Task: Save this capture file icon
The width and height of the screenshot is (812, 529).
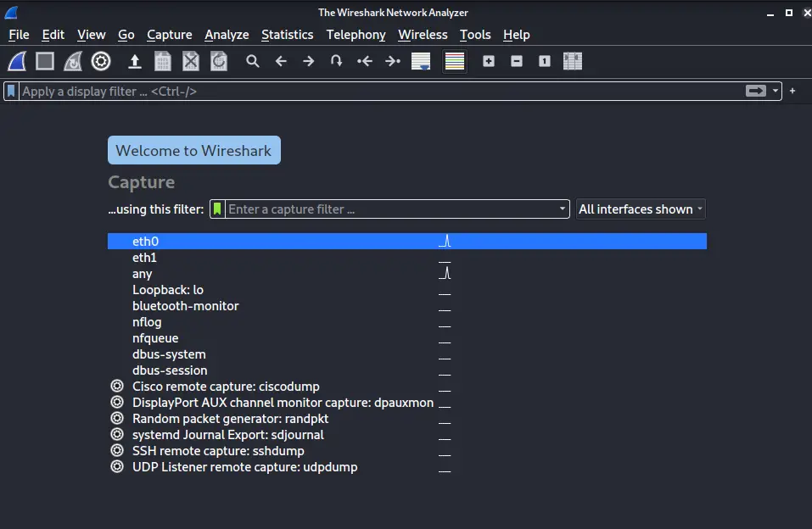Action: (x=163, y=61)
